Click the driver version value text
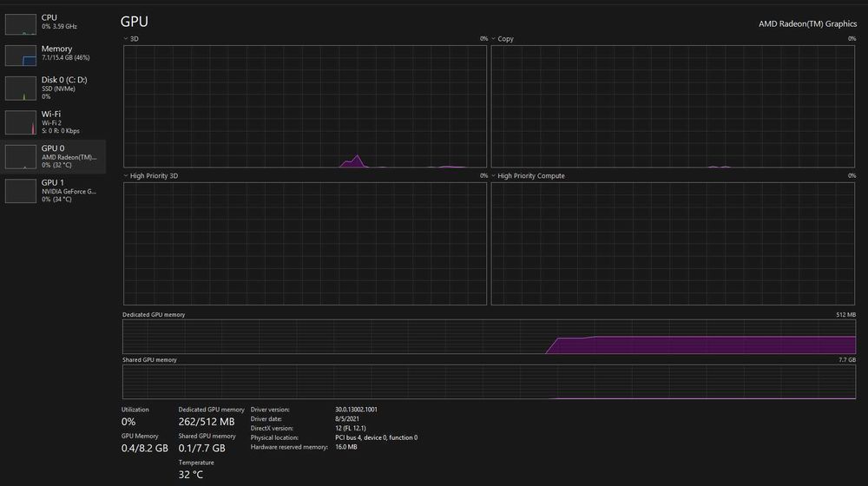Image resolution: width=868 pixels, height=486 pixels. (356, 410)
